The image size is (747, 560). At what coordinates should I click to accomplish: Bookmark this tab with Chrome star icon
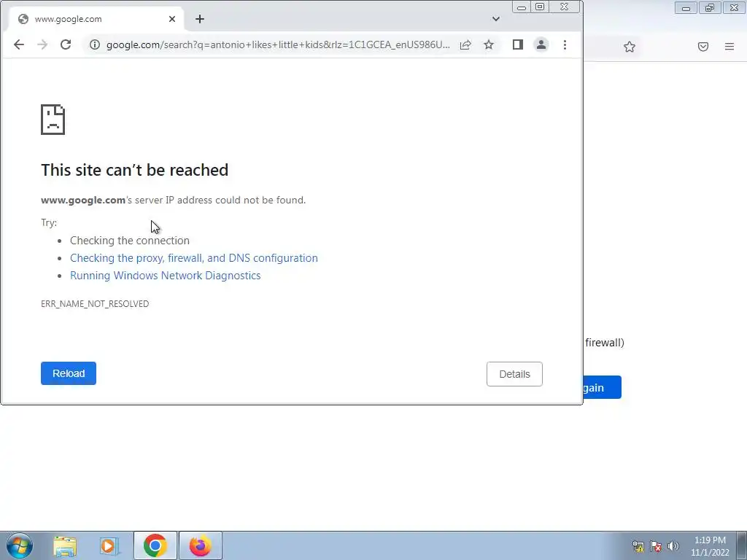(x=489, y=44)
